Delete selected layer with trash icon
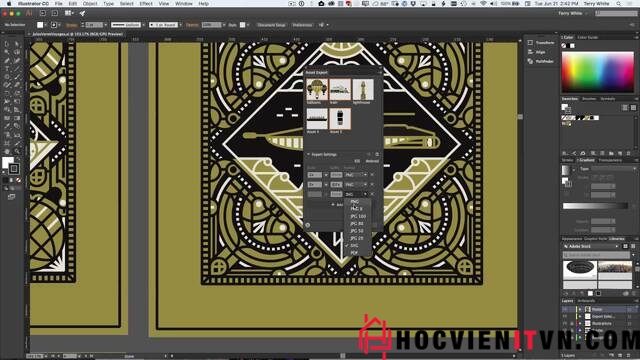 click(x=629, y=356)
